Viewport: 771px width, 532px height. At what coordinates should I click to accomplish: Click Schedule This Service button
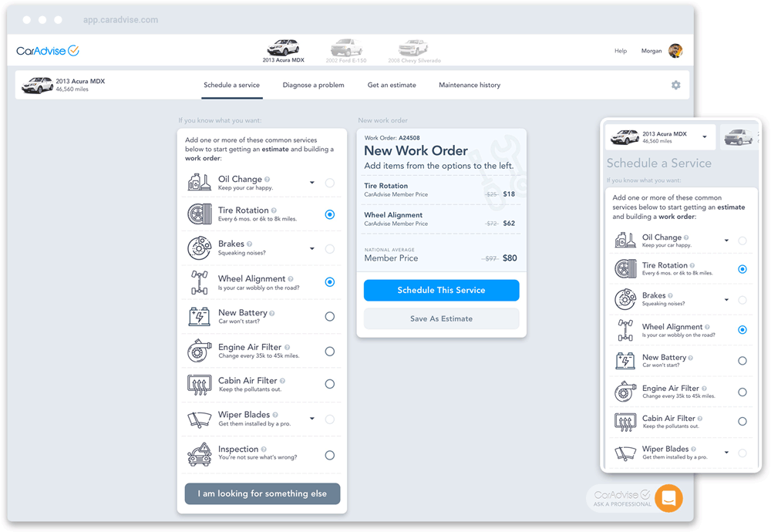pyautogui.click(x=442, y=290)
